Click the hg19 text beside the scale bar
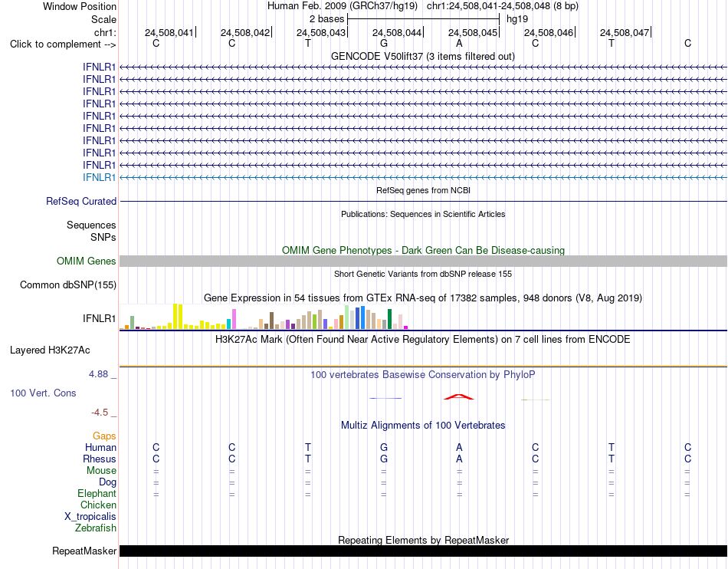The height and width of the screenshot is (569, 728). pos(516,19)
